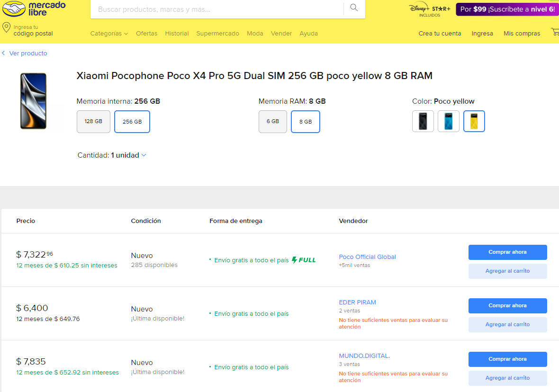The width and height of the screenshot is (559, 392).
Task: Click the back arrow next to Ver producto
Action: 3,53
